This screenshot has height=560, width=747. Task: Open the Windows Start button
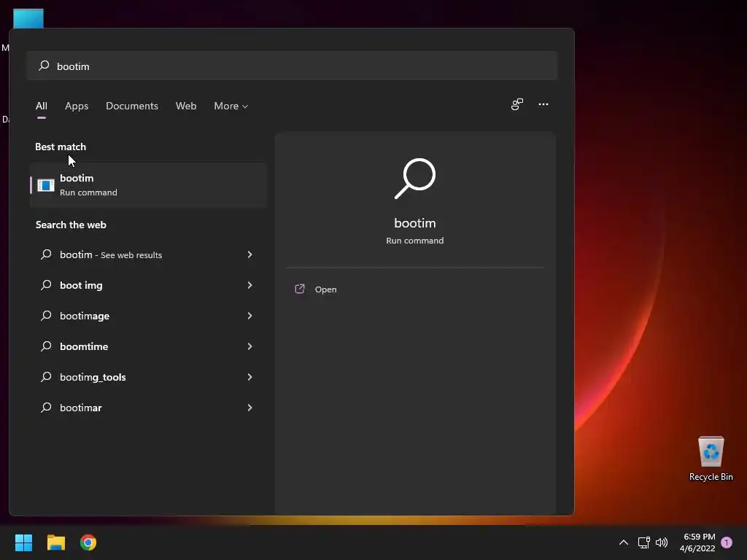tap(23, 542)
